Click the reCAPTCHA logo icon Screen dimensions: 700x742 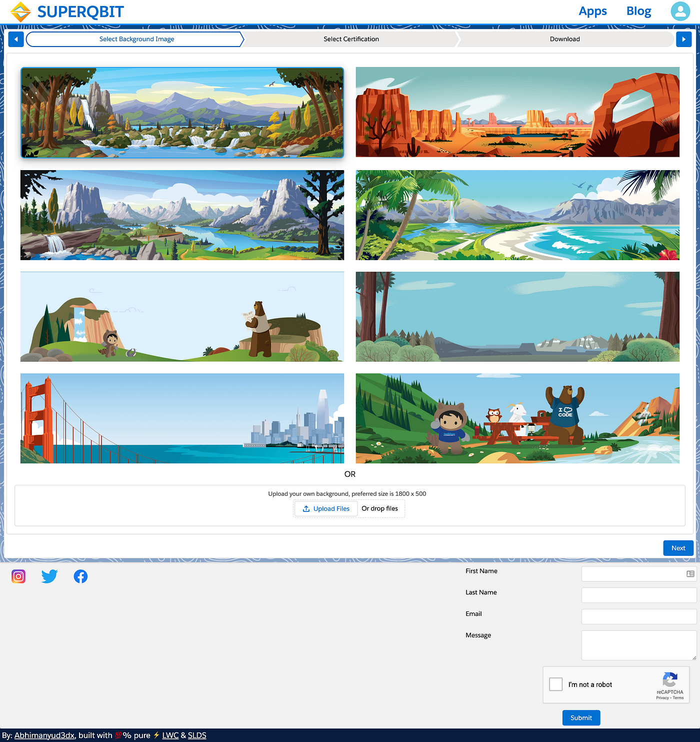pyautogui.click(x=670, y=680)
